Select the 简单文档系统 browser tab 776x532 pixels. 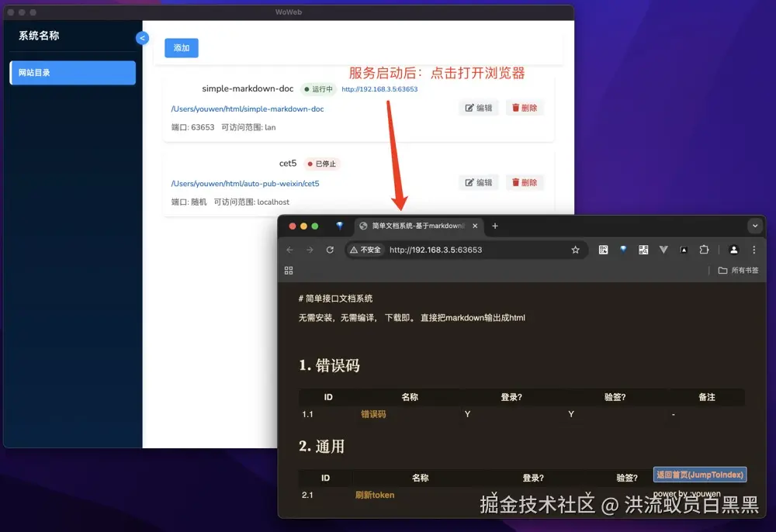click(415, 226)
